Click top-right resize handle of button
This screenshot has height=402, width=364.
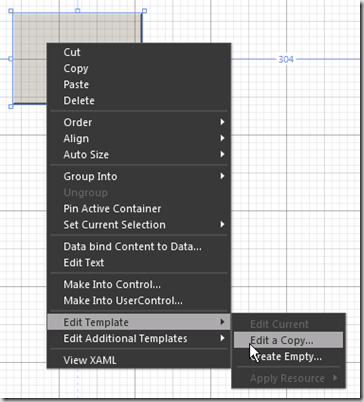tap(144, 11)
